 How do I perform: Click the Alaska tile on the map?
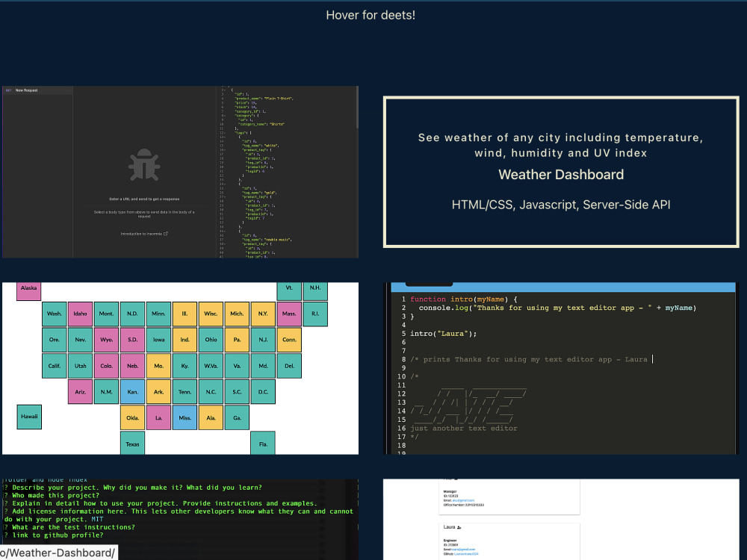coord(28,291)
